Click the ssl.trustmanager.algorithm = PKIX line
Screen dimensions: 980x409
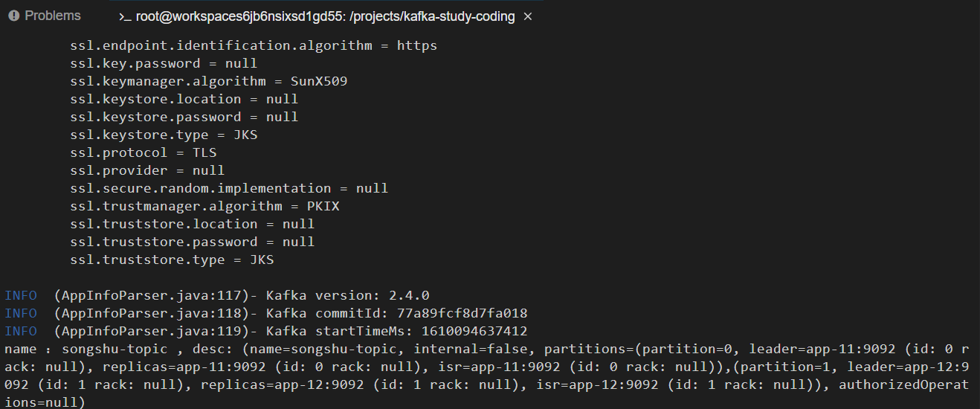[204, 206]
